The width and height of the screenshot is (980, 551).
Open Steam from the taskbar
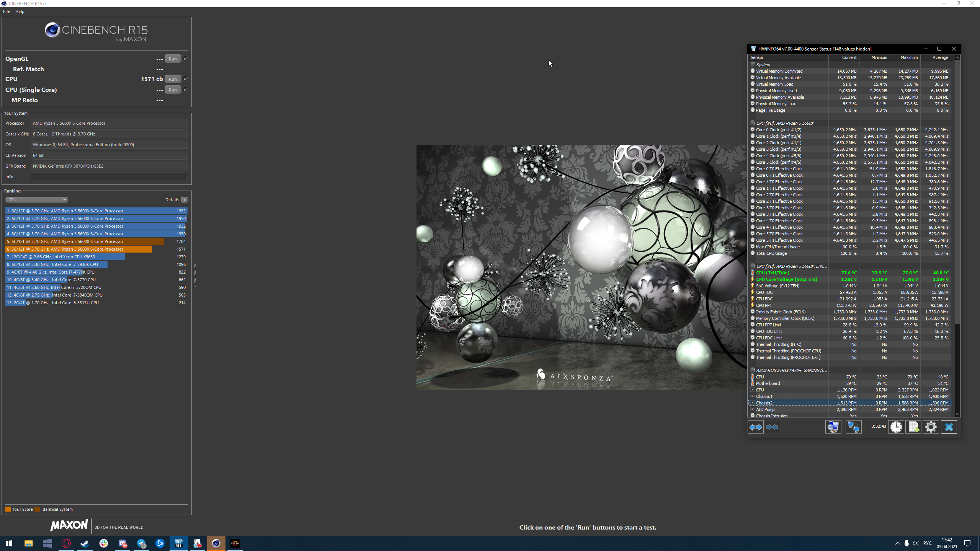[85, 543]
